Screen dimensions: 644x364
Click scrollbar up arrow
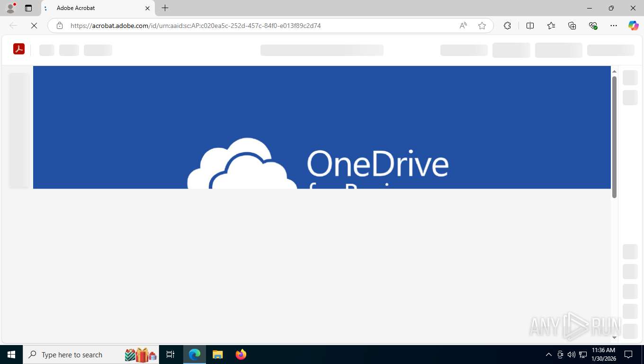click(x=615, y=71)
